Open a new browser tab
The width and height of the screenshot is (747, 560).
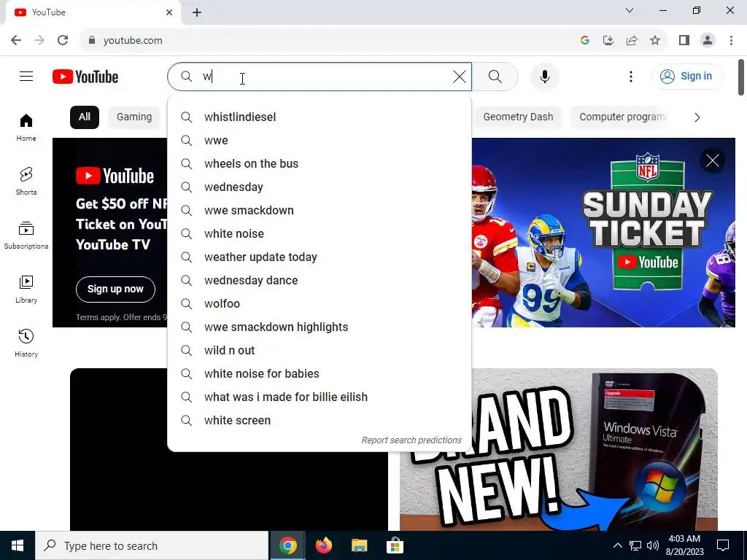pyautogui.click(x=197, y=12)
